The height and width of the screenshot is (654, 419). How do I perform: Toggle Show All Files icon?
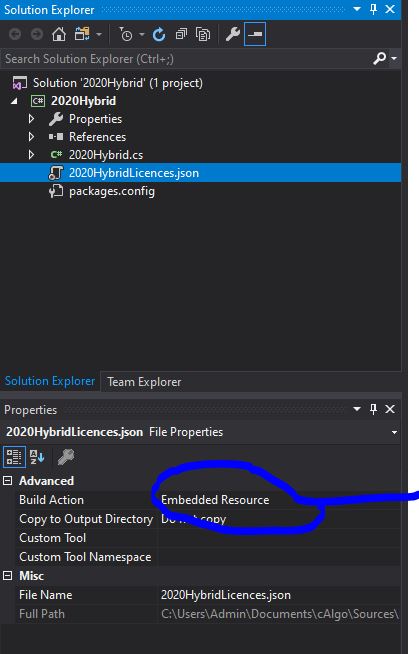[x=203, y=35]
